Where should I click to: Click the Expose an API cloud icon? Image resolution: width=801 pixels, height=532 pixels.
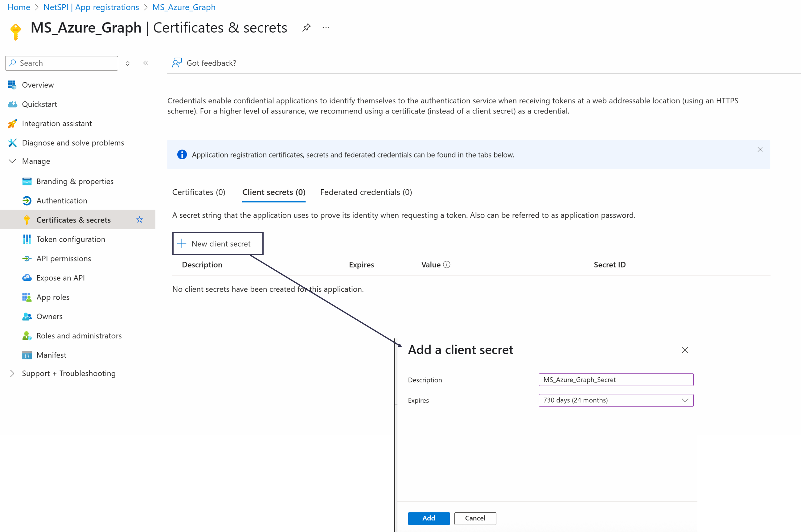click(27, 278)
